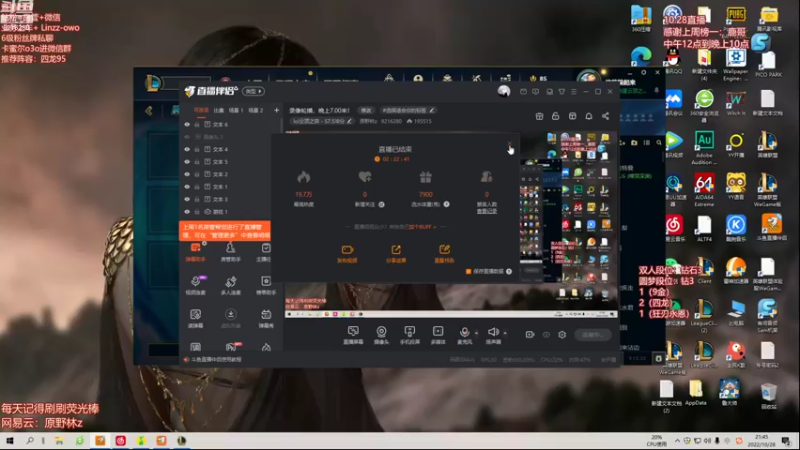Toggle visibility of 文本 2 layer
Viewport: 800px width, 450px height.
(187, 174)
